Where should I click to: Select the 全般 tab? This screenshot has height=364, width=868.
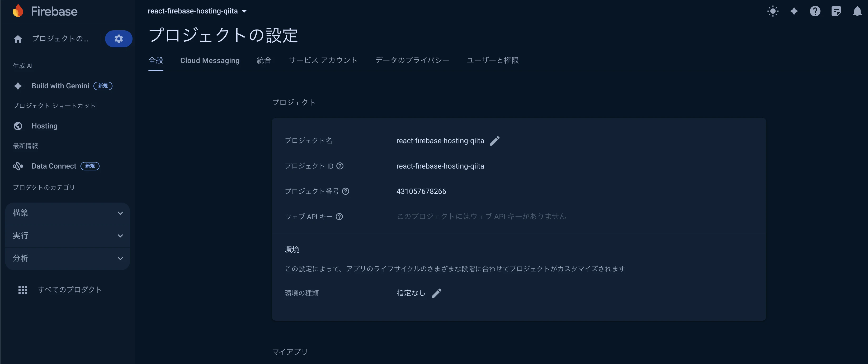coord(156,60)
